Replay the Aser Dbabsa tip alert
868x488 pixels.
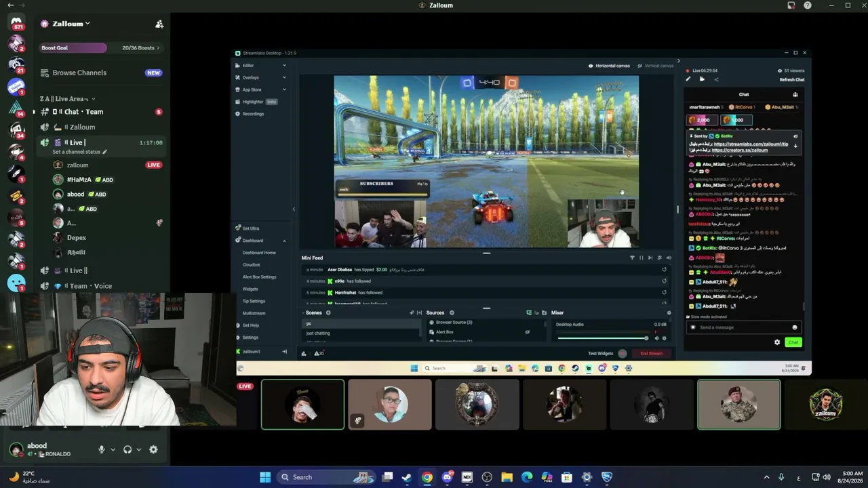pos(664,270)
